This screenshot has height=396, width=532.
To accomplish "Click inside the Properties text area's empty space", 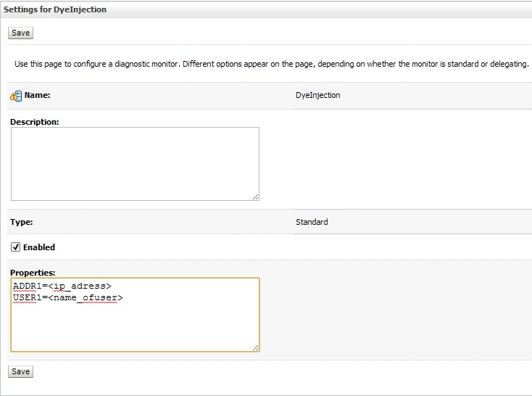I will click(135, 326).
